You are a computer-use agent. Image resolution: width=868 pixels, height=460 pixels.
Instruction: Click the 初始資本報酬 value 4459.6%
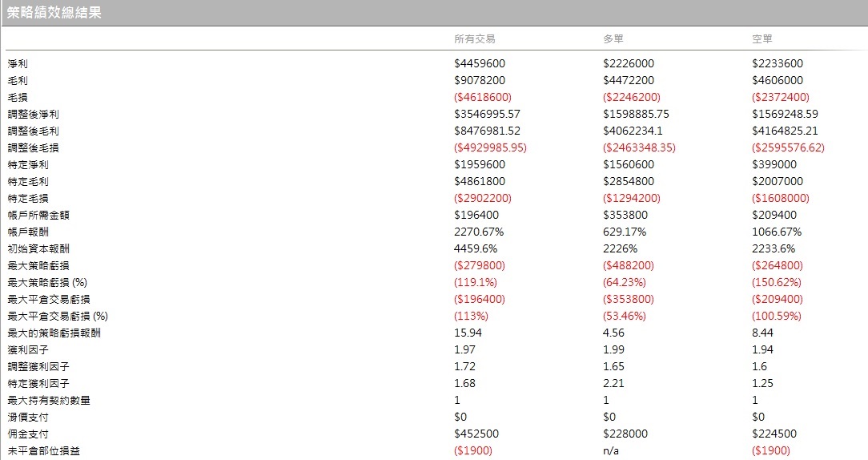click(x=476, y=248)
